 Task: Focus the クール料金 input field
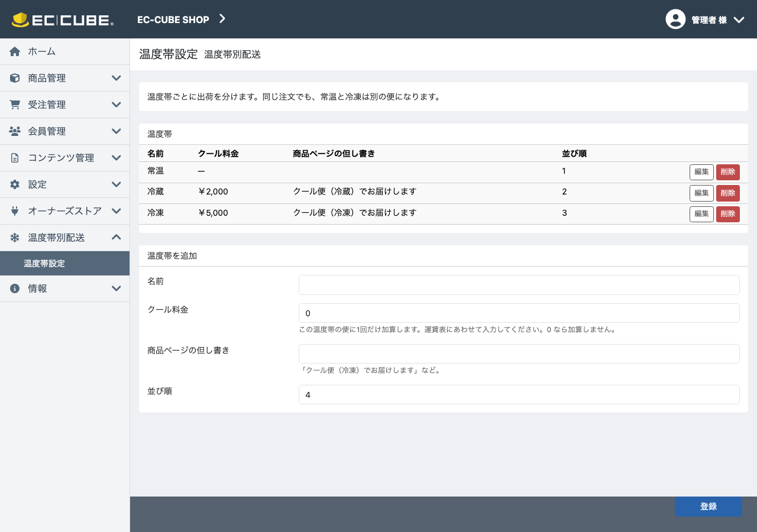coord(519,313)
